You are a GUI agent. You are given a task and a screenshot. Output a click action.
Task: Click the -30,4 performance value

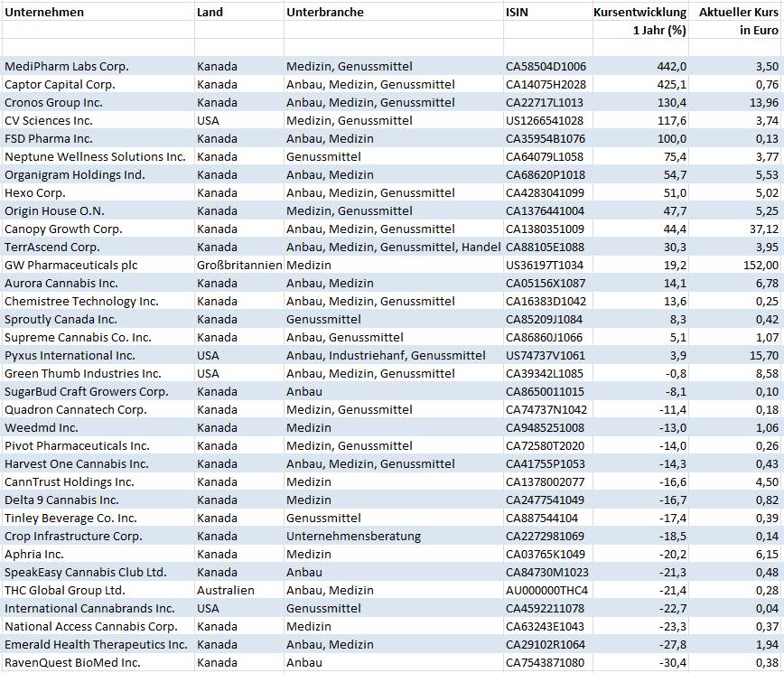point(641,662)
